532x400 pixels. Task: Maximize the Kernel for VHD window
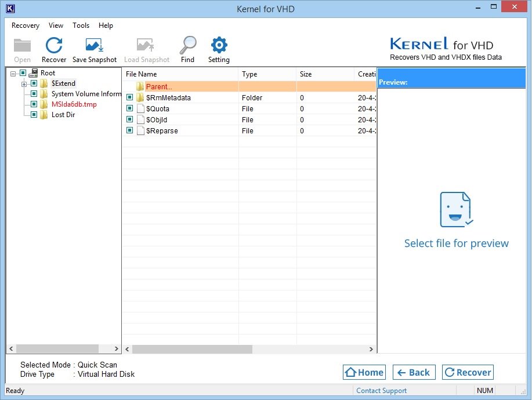tap(494, 6)
